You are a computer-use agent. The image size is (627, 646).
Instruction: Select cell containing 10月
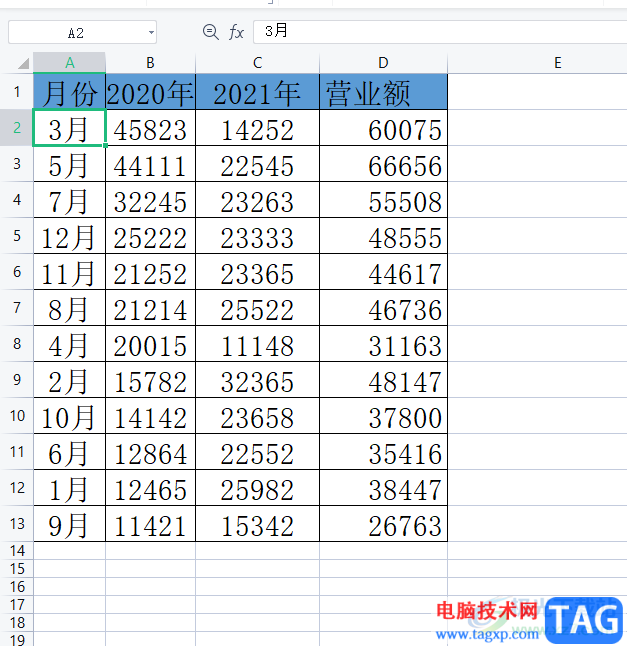[x=70, y=416]
